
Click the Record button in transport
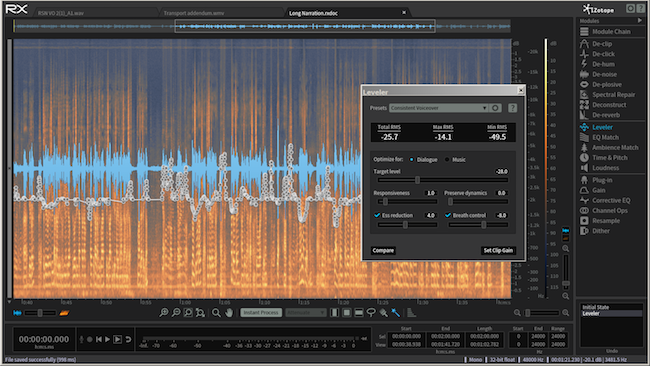click(90, 339)
